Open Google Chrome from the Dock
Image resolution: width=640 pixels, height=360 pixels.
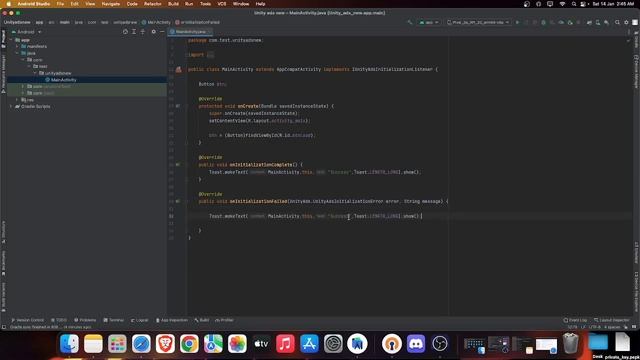pos(189,344)
